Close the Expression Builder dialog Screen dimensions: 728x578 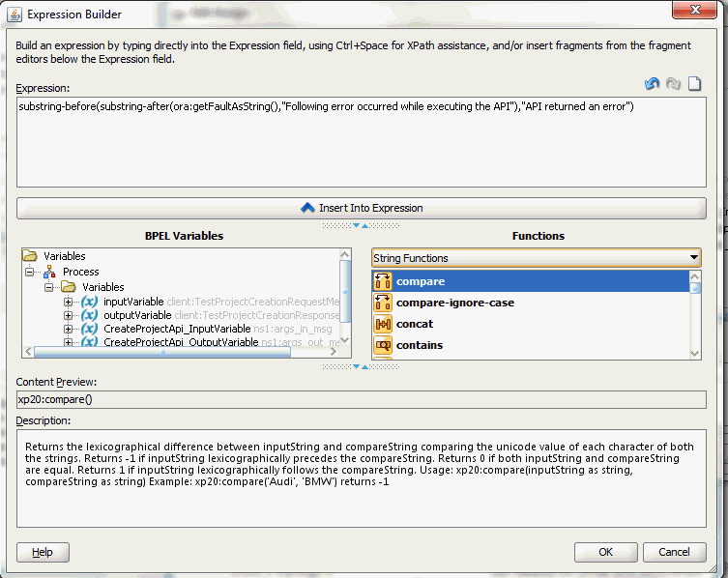(694, 10)
